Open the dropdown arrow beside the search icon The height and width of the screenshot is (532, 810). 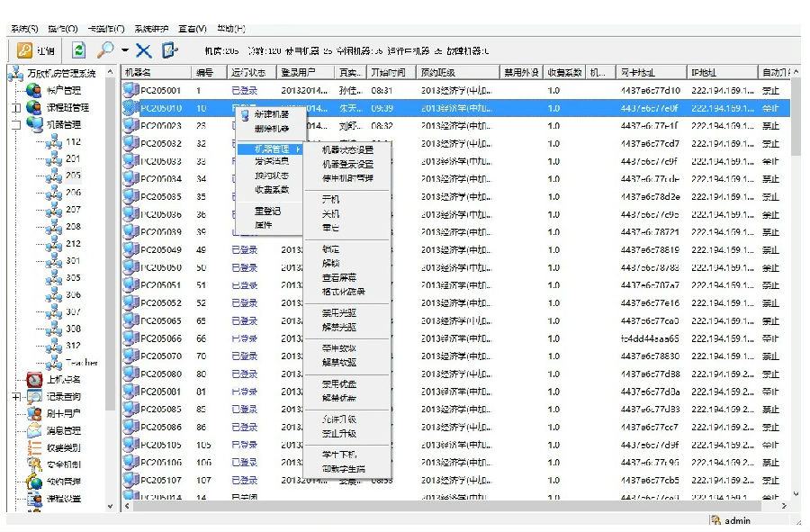click(x=125, y=51)
